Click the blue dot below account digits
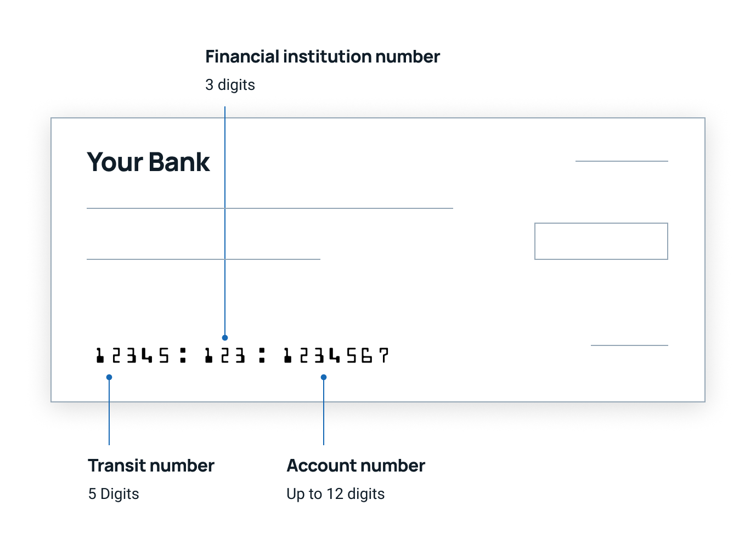The width and height of the screenshot is (756, 545). coord(324,377)
